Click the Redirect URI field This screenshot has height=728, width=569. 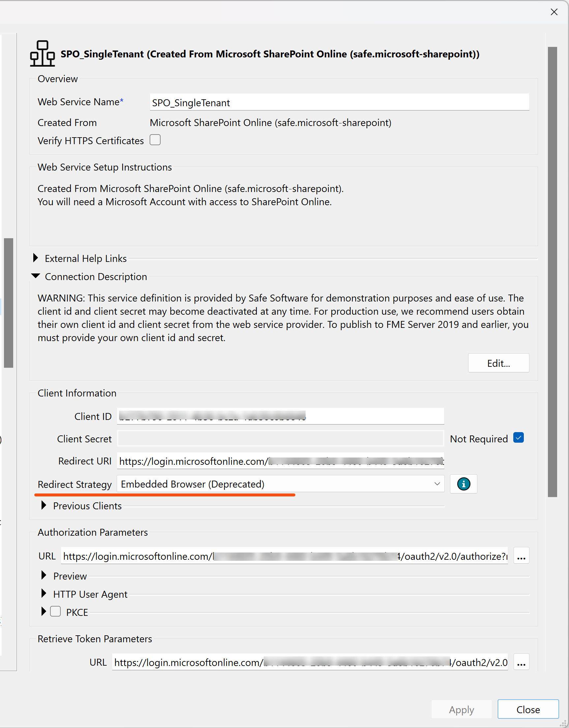click(281, 461)
